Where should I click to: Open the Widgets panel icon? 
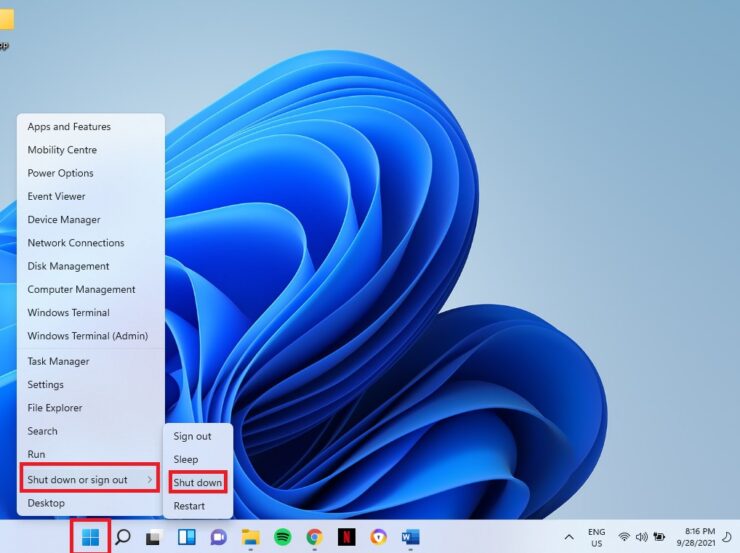click(186, 537)
